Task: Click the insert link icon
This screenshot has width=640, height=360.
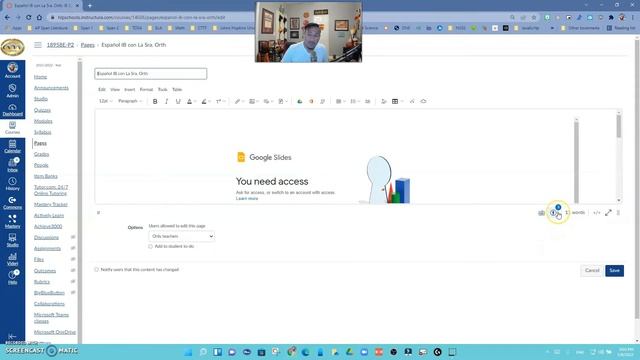Action: [237, 101]
